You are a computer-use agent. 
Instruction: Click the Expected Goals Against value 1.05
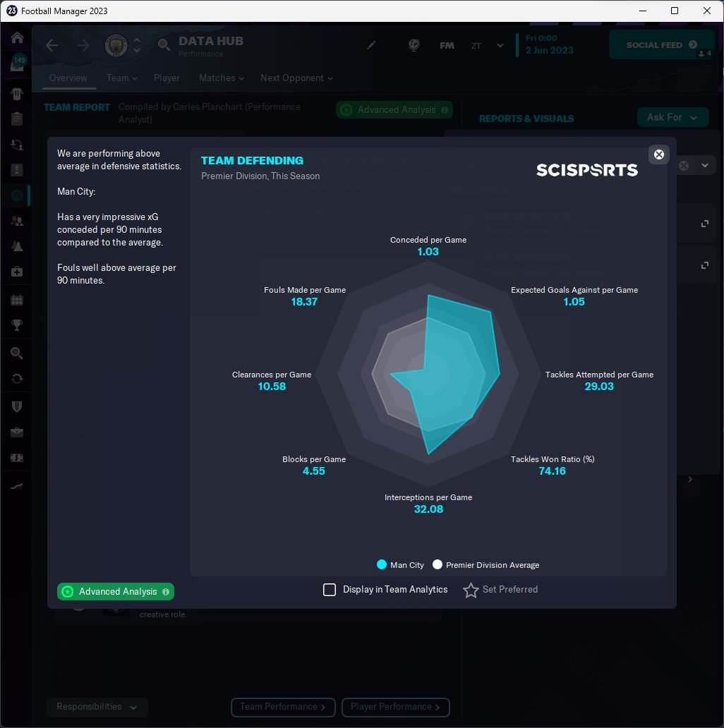574,302
